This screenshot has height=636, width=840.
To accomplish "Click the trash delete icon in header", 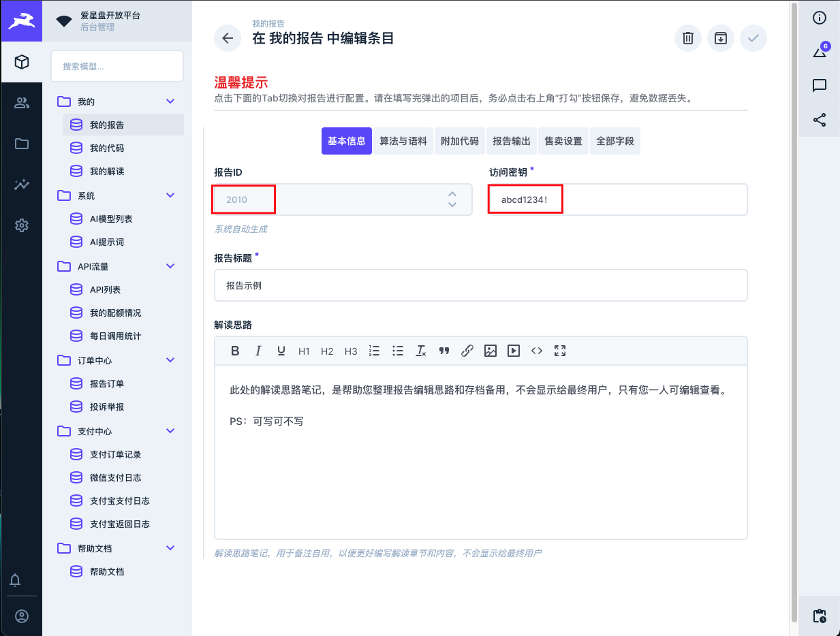I will [688, 38].
